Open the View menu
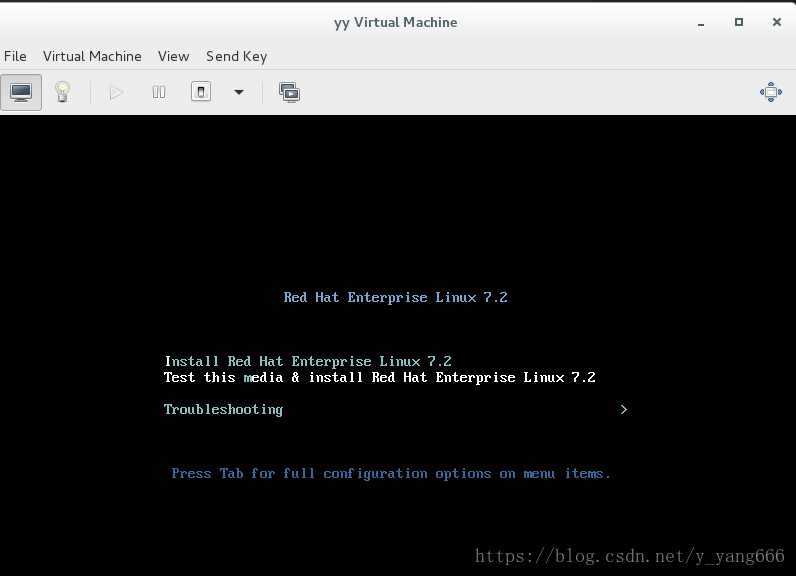This screenshot has width=796, height=576. 173,56
